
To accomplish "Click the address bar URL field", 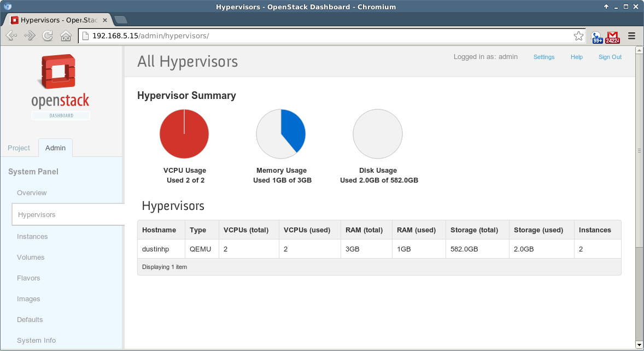I will point(328,36).
